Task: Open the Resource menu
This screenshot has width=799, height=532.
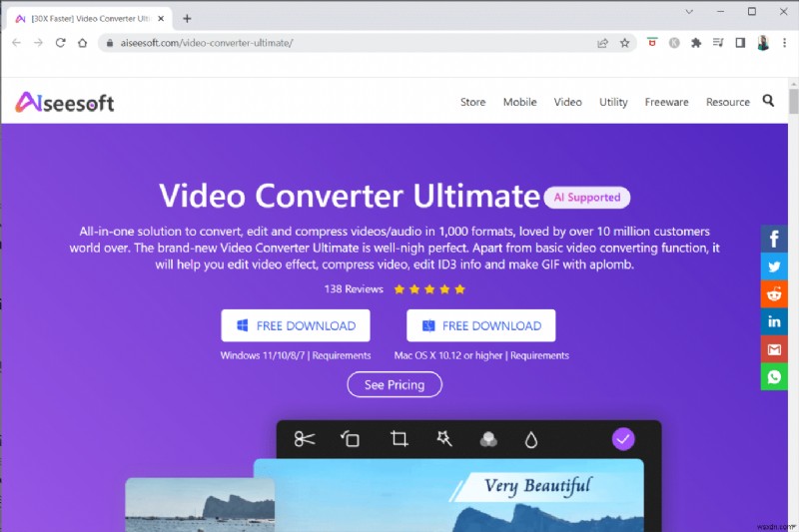Action: (728, 102)
